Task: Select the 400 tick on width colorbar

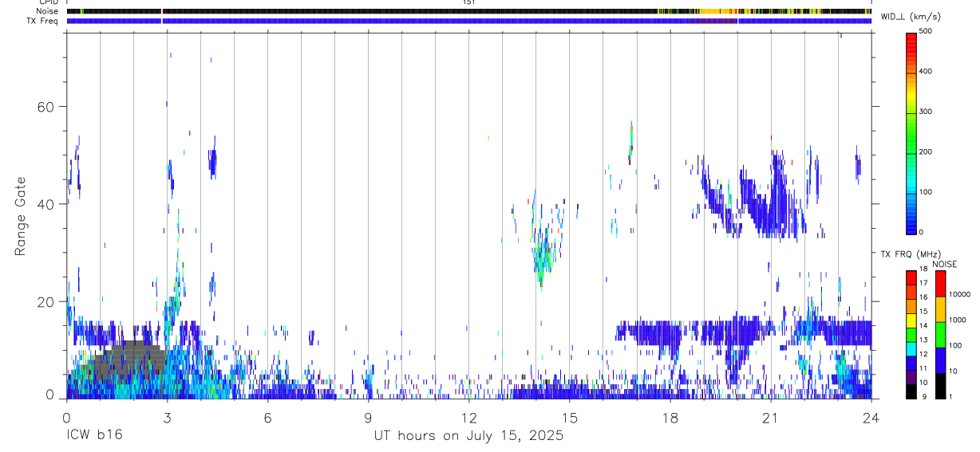Action: tap(927, 71)
